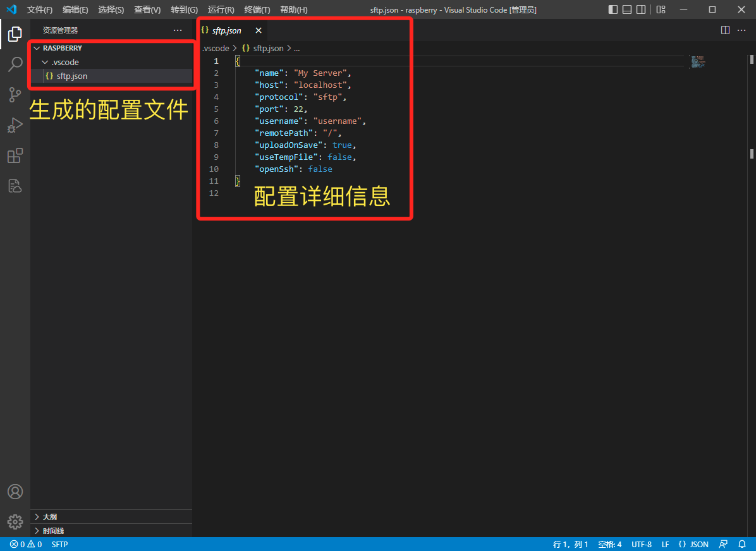The height and width of the screenshot is (551, 756).
Task: Open the 帮助(H) menu
Action: click(x=294, y=9)
